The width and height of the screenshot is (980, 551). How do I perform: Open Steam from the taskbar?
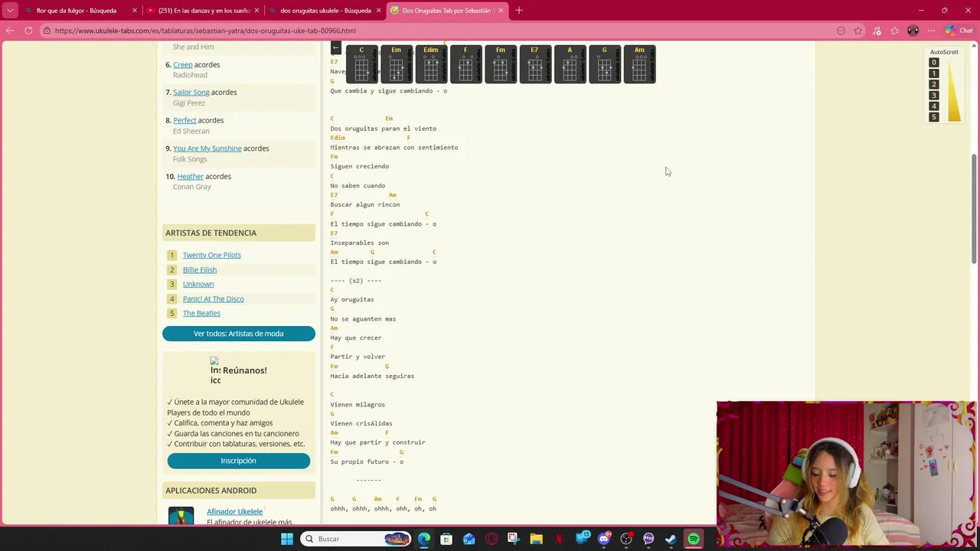point(671,539)
